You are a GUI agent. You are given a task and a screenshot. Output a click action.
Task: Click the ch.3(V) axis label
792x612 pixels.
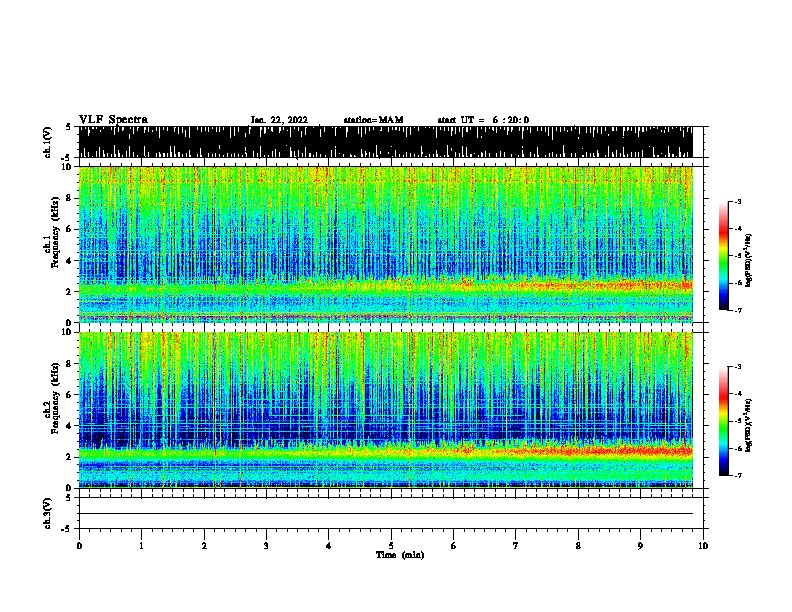click(48, 513)
